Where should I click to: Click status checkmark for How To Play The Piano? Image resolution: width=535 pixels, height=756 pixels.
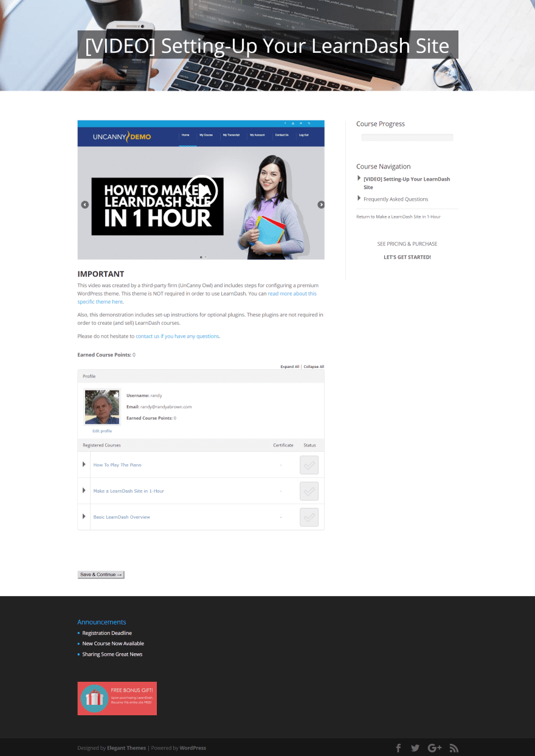[x=309, y=465]
